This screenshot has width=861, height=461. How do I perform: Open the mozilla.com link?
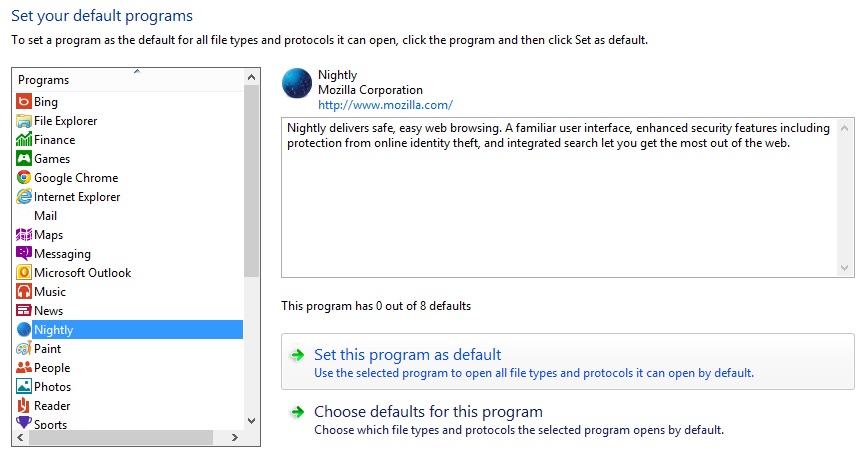pos(385,104)
